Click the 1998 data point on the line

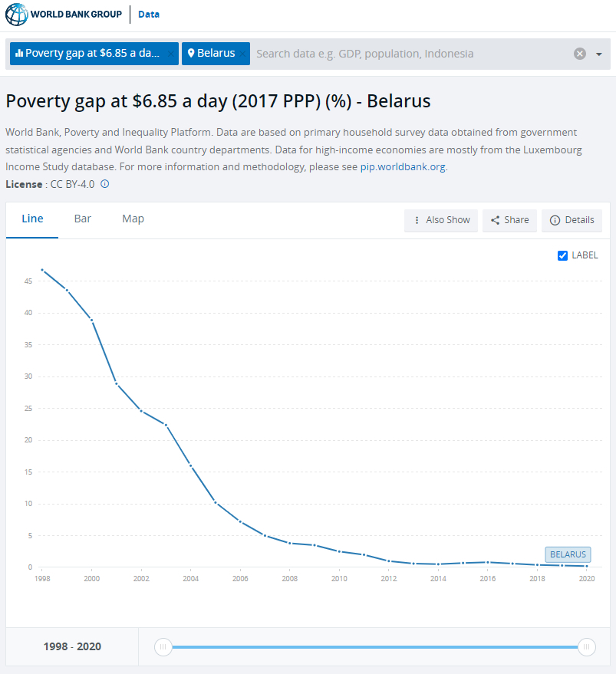click(x=42, y=270)
